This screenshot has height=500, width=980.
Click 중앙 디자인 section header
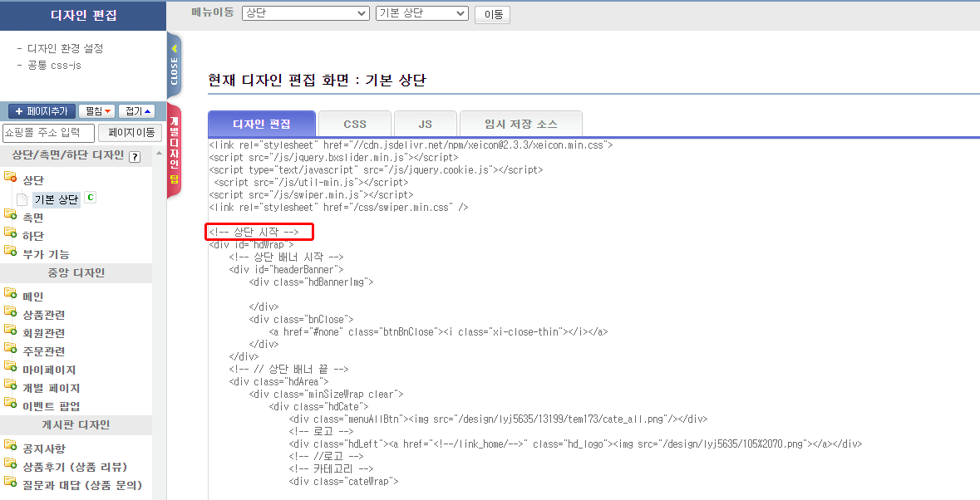pos(76,272)
